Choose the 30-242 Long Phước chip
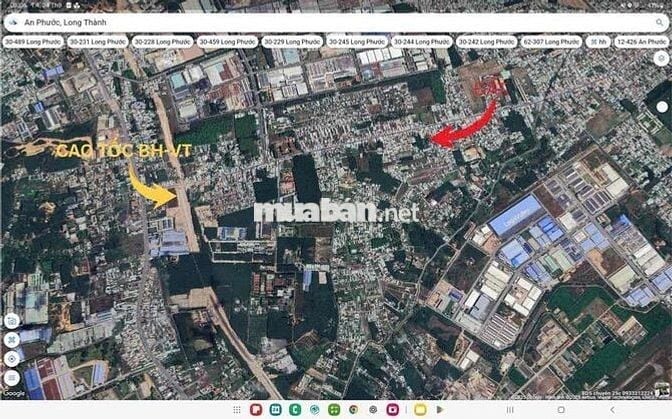The width and height of the screenshot is (672, 419). point(486,42)
